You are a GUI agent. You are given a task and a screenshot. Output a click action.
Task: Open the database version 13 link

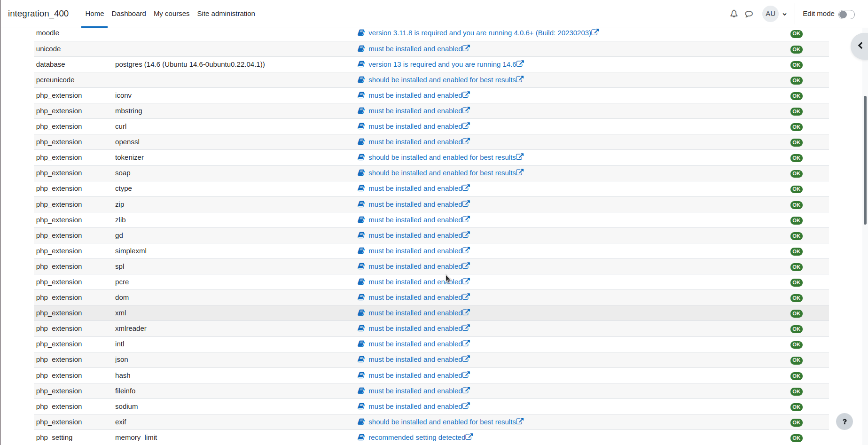click(x=442, y=64)
